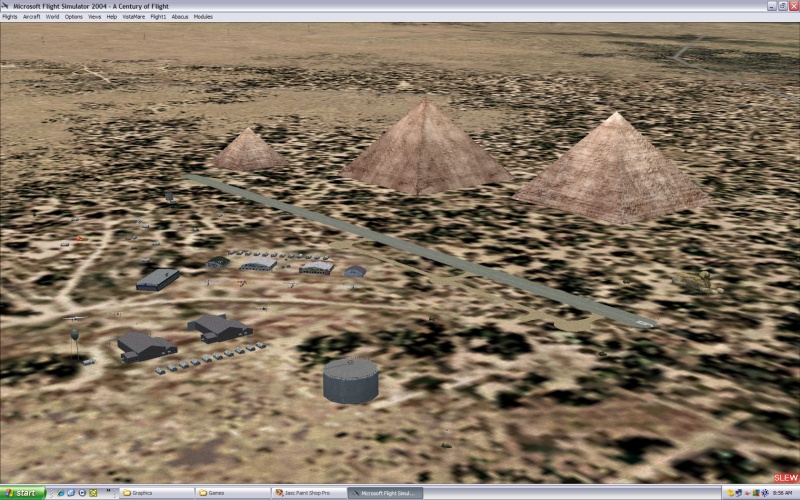
Task: Click the small left pyramid
Action: pyautogui.click(x=249, y=151)
